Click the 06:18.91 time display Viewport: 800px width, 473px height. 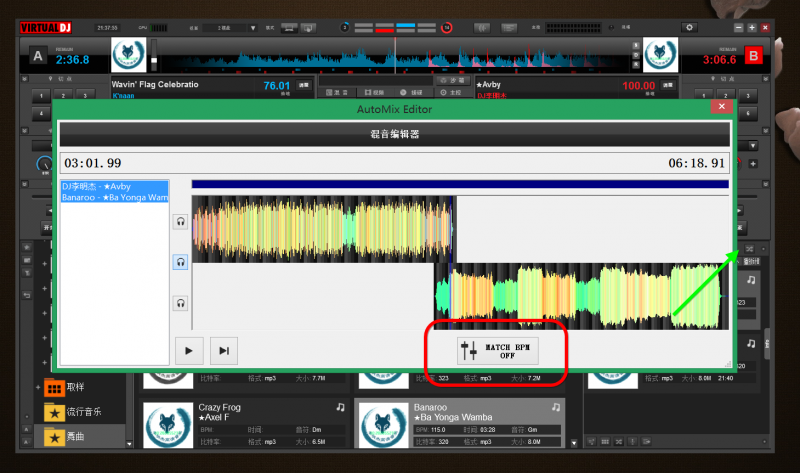(696, 163)
